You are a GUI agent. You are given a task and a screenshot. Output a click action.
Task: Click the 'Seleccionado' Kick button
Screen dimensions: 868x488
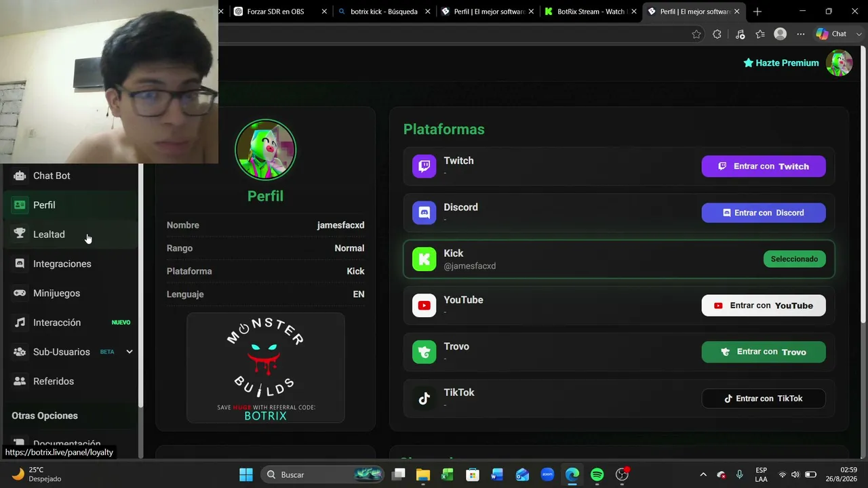pos(794,259)
